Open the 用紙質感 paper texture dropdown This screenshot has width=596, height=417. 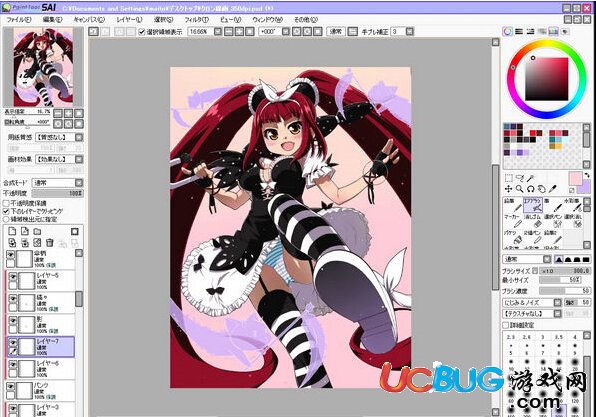pyautogui.click(x=59, y=137)
